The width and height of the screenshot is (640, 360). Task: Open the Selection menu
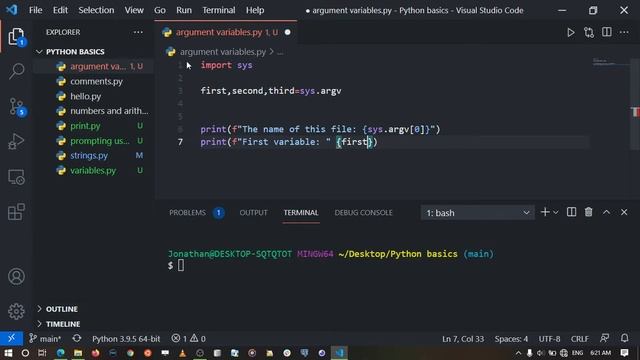(96, 10)
